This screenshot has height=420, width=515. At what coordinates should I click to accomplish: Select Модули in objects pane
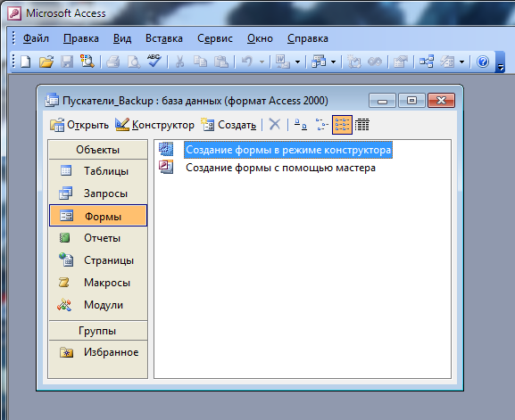coord(98,305)
